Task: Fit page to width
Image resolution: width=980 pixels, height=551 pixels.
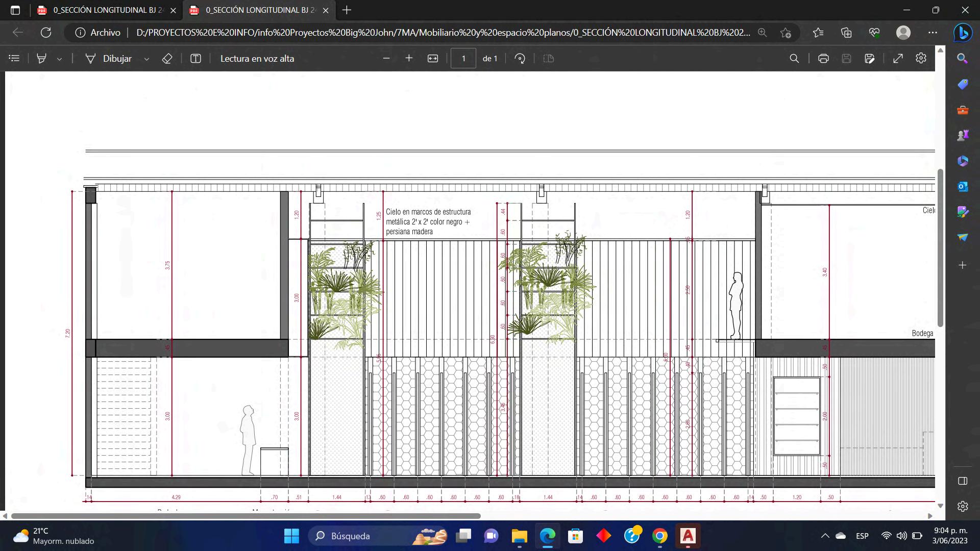Action: click(433, 59)
